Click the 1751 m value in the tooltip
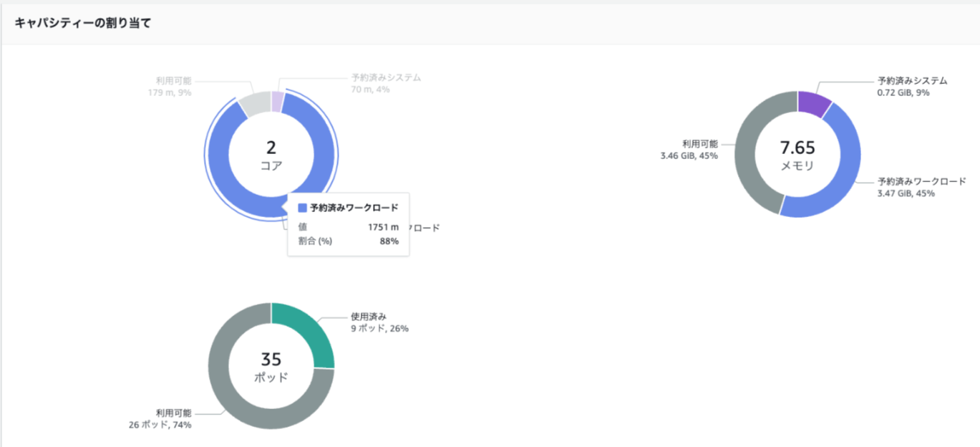The height and width of the screenshot is (447, 980). [x=383, y=227]
